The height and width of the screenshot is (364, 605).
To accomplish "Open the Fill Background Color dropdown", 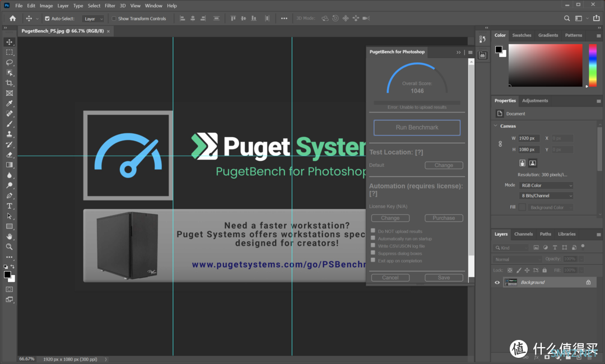I will point(550,207).
